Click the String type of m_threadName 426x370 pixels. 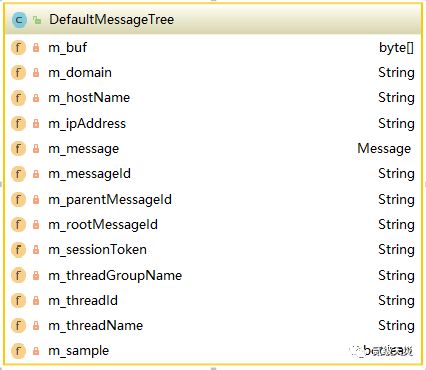pos(396,326)
